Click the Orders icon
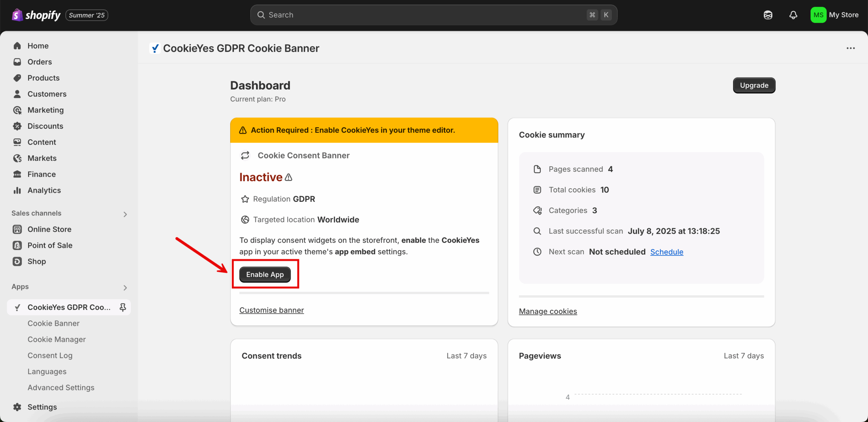This screenshot has height=422, width=868. (x=17, y=62)
